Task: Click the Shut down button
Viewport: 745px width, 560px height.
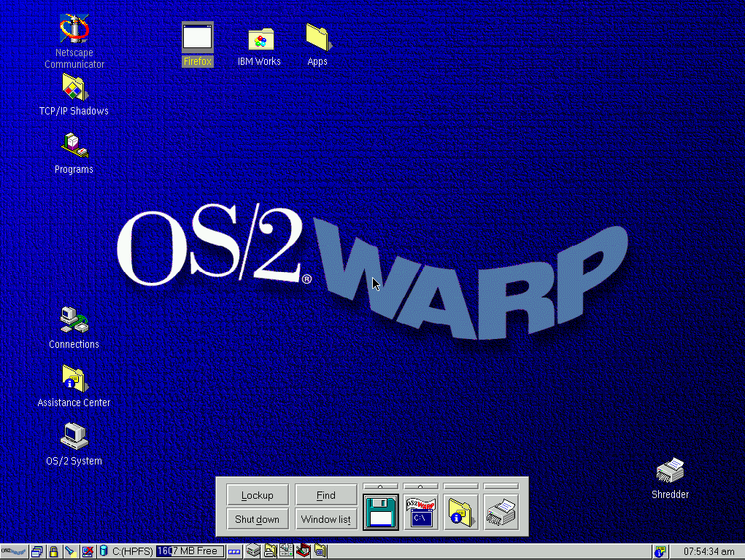Action: [x=258, y=519]
